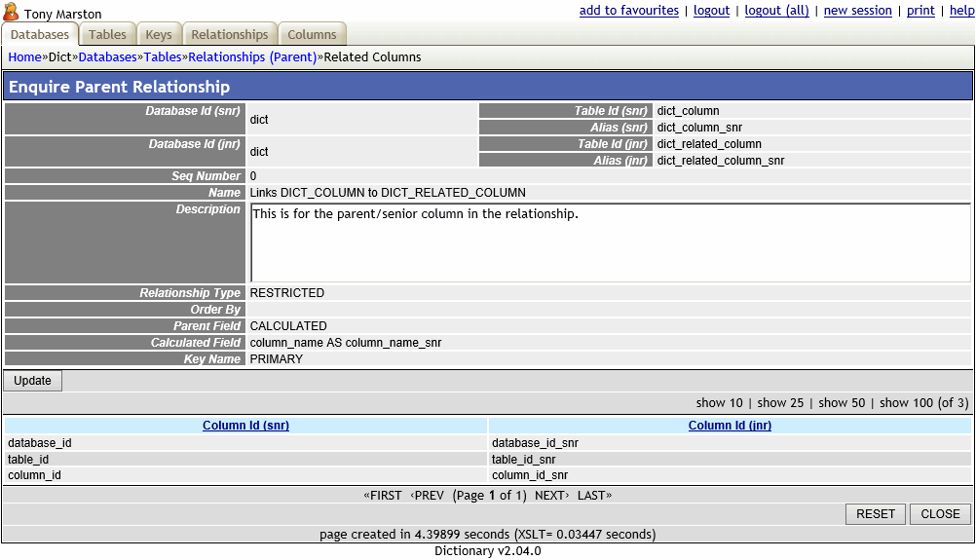
Task: Click the CALCULATED parent field value
Action: click(x=288, y=326)
